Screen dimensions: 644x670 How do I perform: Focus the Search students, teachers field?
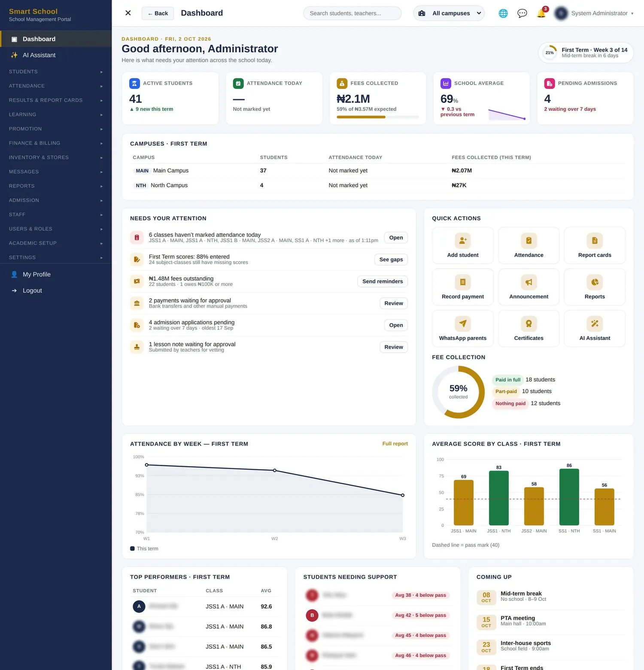click(x=352, y=13)
